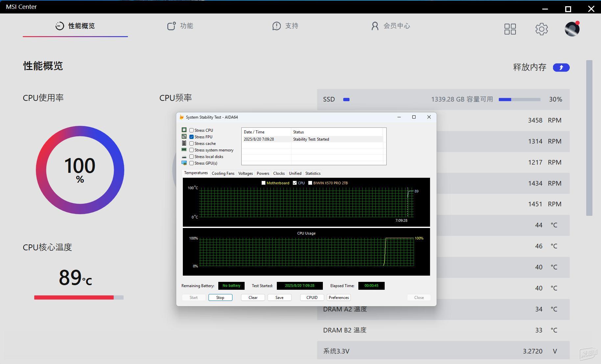This screenshot has width=601, height=364.
Task: Click the user profile avatar
Action: click(572, 29)
